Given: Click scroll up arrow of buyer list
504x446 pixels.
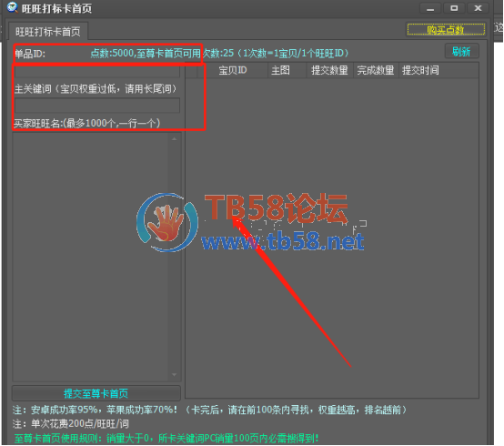Looking at the screenshot, I should click(x=174, y=139).
